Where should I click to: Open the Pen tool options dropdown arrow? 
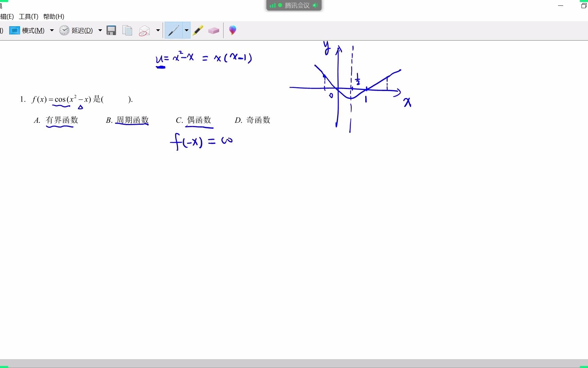coord(186,30)
